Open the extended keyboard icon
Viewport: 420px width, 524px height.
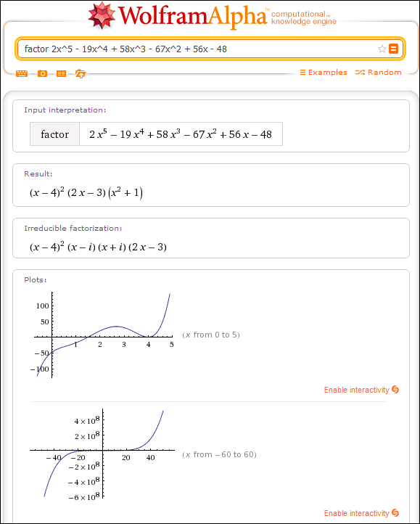pos(22,73)
